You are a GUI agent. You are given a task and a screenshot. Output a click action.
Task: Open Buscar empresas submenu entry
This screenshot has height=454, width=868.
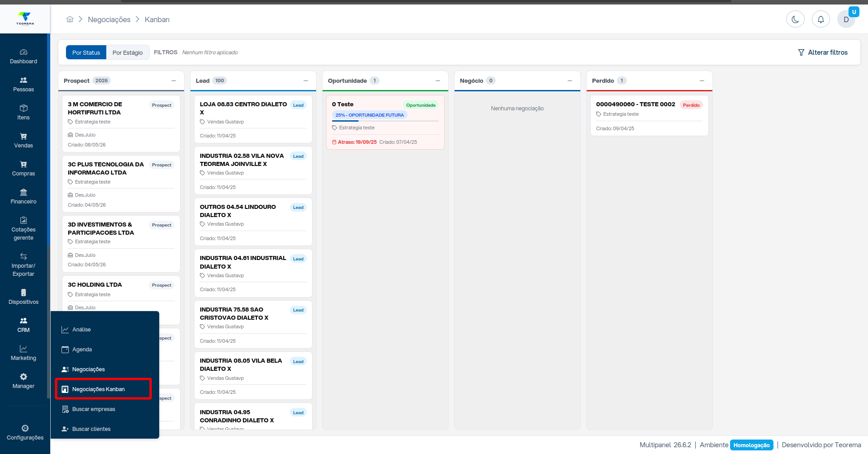click(105, 409)
